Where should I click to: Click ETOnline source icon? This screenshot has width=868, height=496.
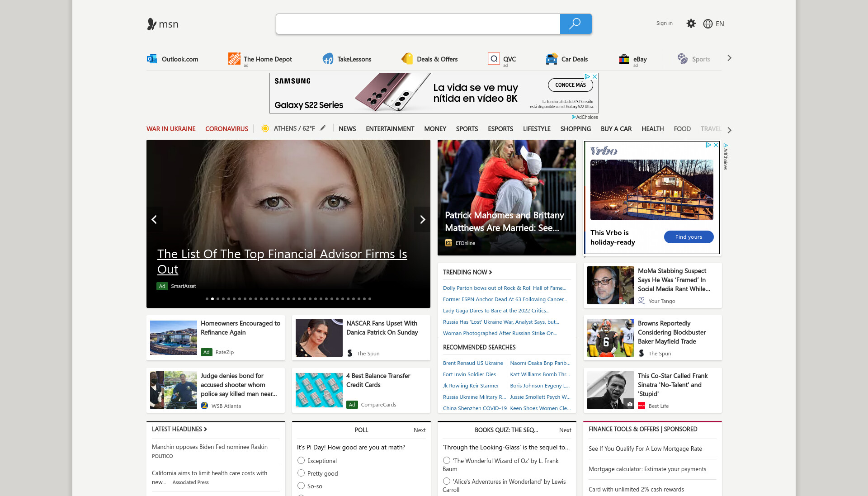[448, 243]
